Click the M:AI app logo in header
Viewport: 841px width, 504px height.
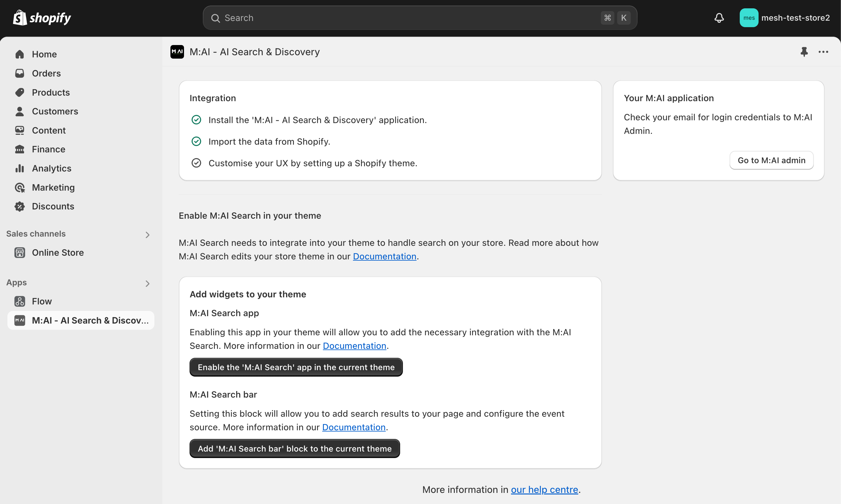177,52
